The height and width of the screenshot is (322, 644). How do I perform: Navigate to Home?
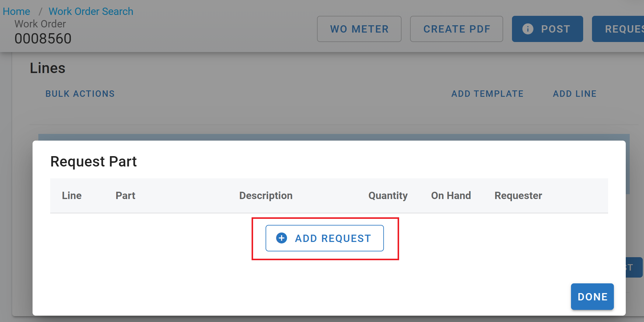(16, 11)
